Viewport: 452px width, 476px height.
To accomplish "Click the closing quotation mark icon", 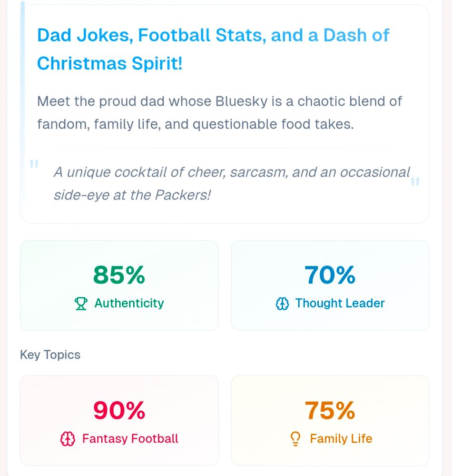I will [x=415, y=181].
